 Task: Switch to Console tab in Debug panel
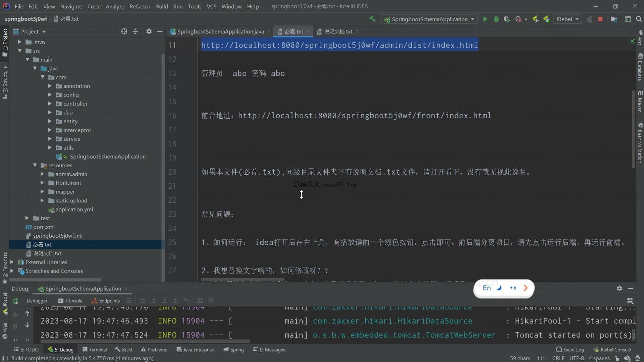pos(70,301)
